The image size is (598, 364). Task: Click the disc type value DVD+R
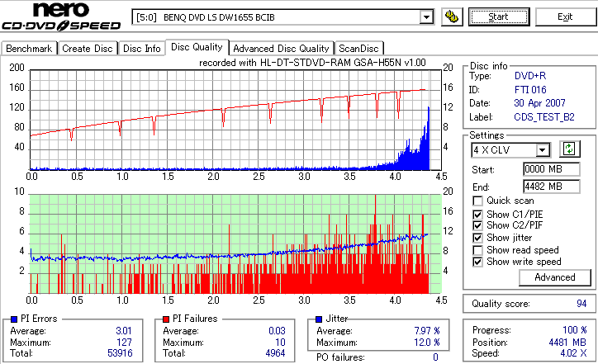pyautogui.click(x=530, y=76)
